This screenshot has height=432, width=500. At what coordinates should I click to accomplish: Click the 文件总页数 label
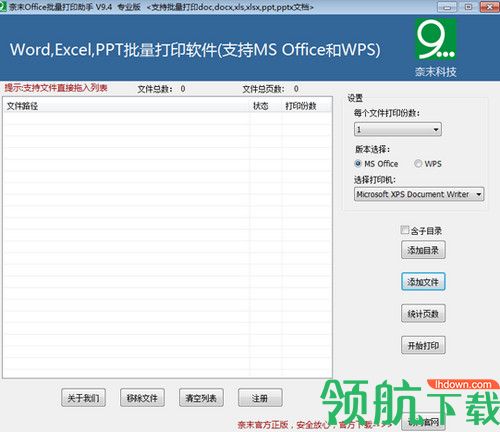point(263,89)
